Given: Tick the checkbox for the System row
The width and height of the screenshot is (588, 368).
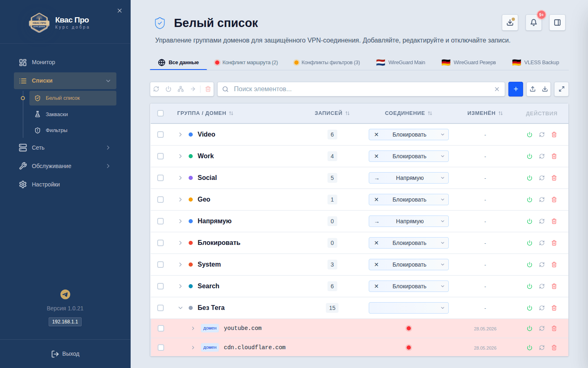Looking at the screenshot, I should [x=160, y=265].
